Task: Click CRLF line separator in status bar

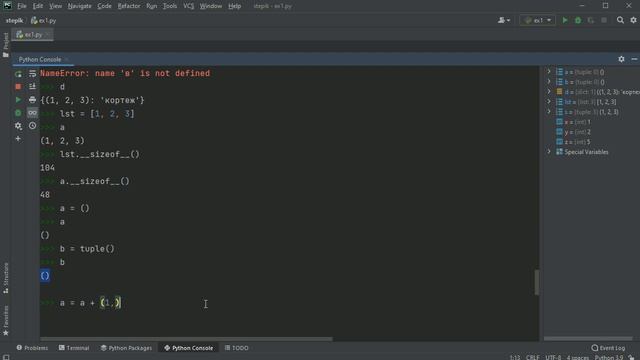Action: click(533, 357)
